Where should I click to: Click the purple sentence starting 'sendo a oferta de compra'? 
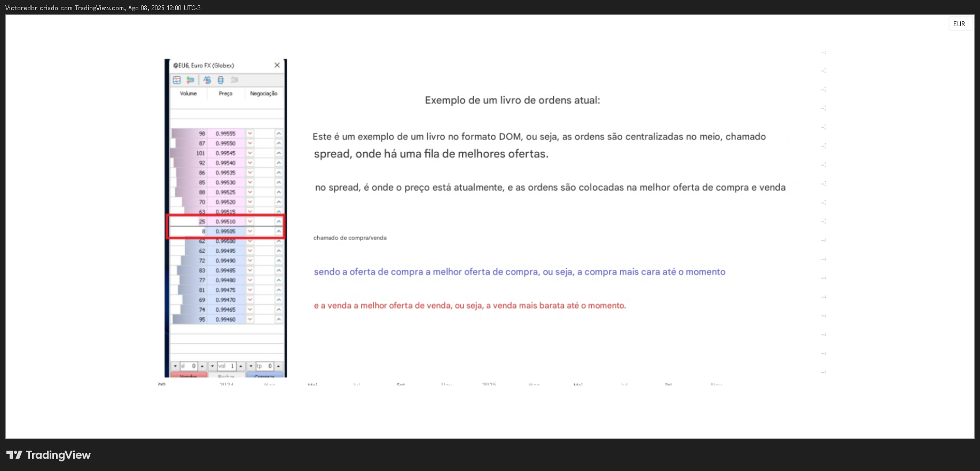tap(520, 272)
